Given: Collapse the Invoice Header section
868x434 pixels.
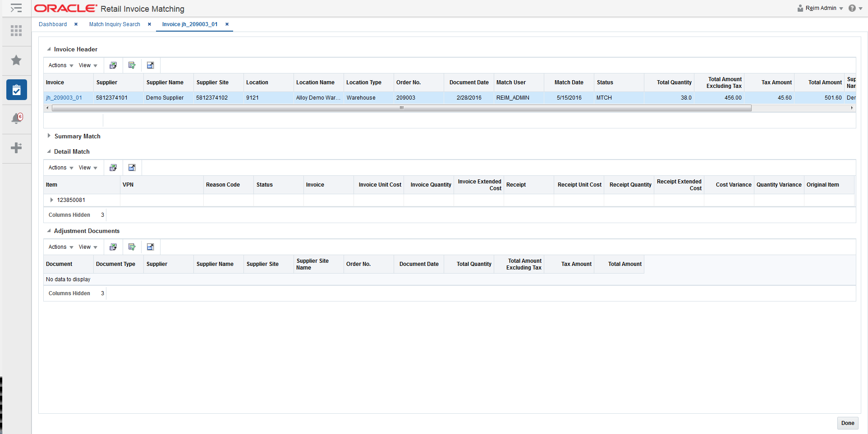Looking at the screenshot, I should (49, 49).
